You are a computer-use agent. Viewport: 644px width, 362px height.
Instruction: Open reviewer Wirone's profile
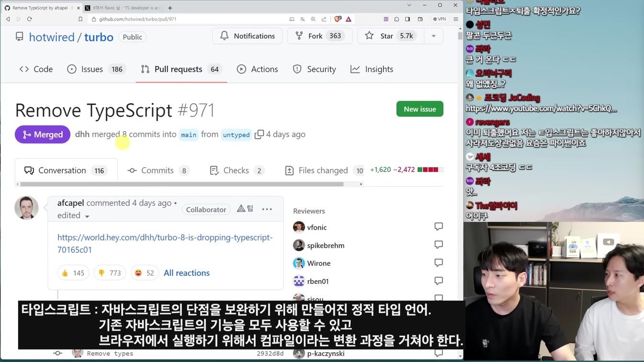click(319, 263)
